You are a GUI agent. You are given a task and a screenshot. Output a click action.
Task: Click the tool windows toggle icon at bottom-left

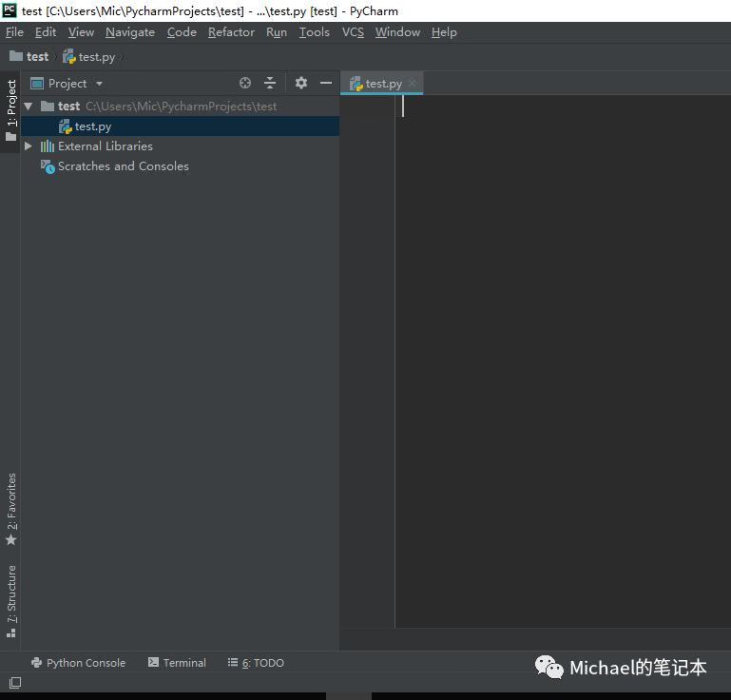pos(14,683)
